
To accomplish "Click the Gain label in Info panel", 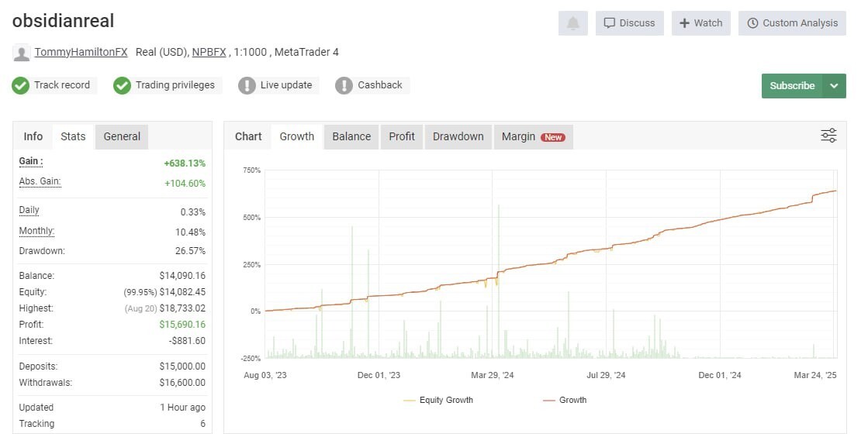I will tap(31, 161).
